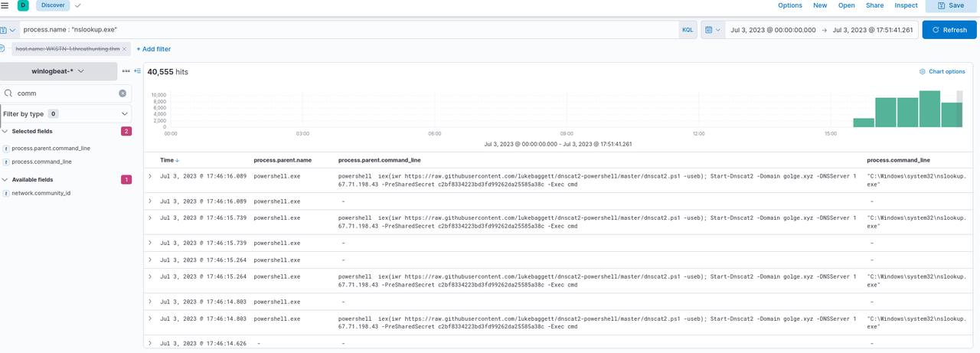Click the first, shortest histogram bar after 15:00
Image resolution: width=980 pixels, height=353 pixels.
864,123
